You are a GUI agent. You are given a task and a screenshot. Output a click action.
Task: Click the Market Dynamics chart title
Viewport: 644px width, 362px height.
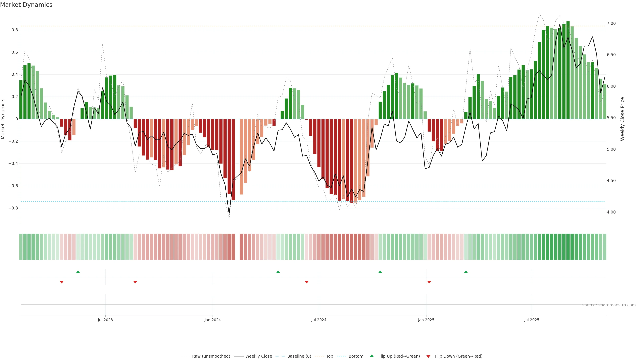point(26,5)
